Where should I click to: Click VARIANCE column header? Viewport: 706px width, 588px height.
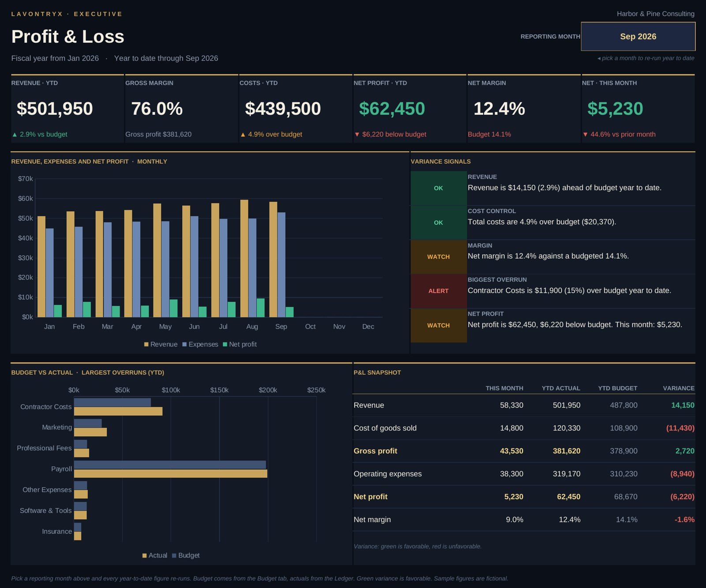679,388
